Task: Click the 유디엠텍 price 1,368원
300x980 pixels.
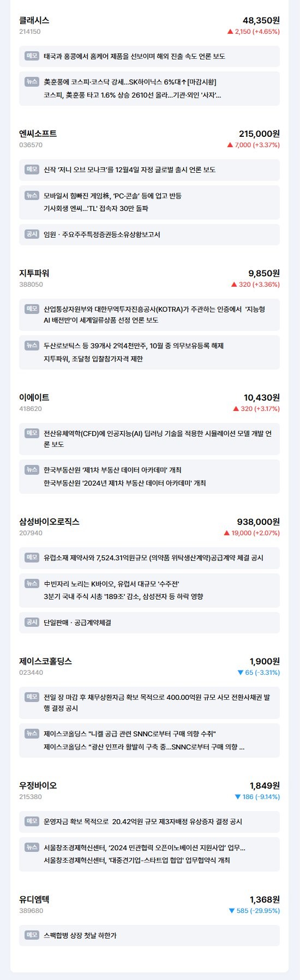Action: click(265, 899)
